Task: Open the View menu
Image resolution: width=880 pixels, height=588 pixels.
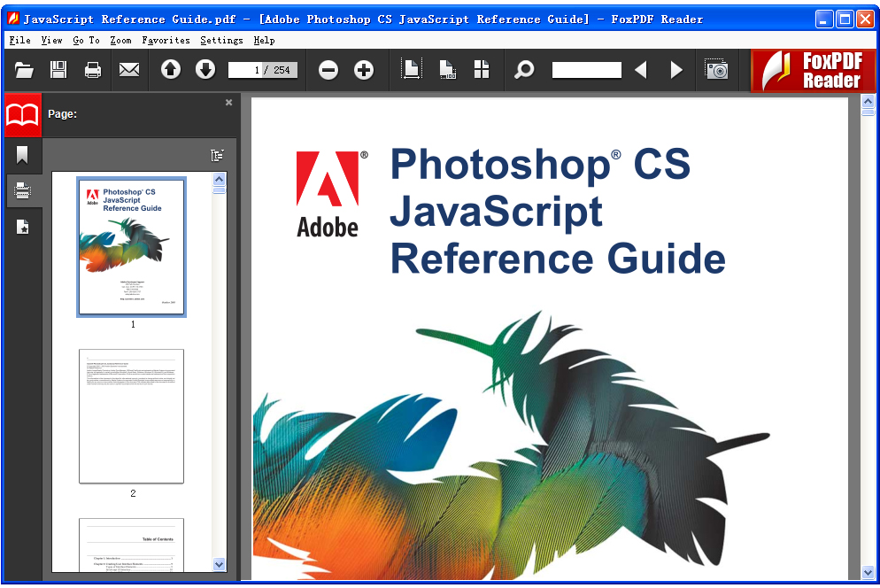Action: click(51, 41)
